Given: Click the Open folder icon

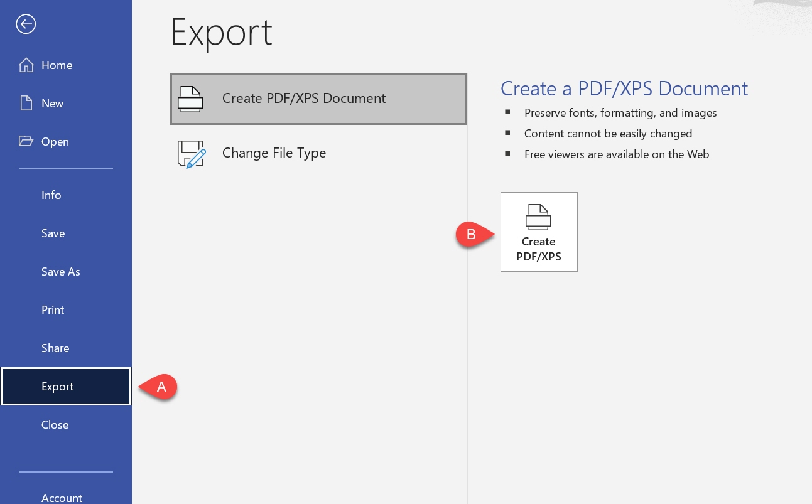Looking at the screenshot, I should pyautogui.click(x=26, y=141).
